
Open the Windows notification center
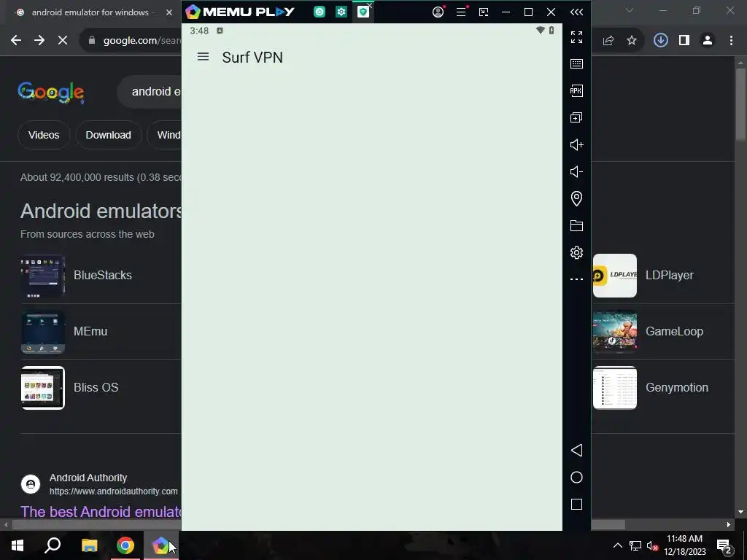[724, 545]
